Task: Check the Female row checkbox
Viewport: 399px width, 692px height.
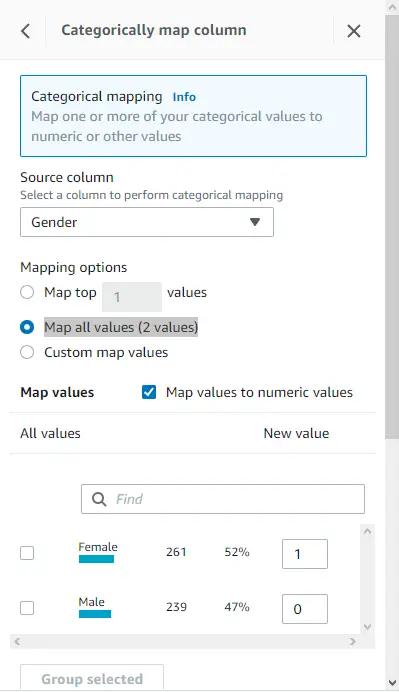Action: [27, 553]
